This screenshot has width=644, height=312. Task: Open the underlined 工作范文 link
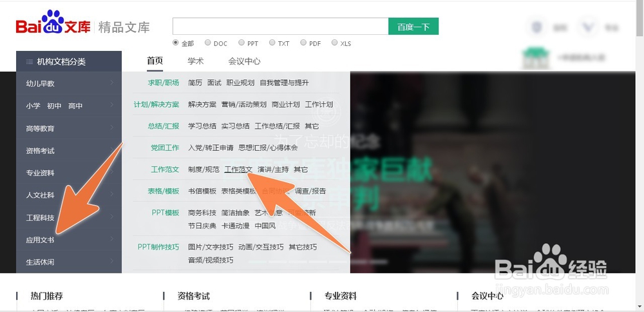coord(239,170)
